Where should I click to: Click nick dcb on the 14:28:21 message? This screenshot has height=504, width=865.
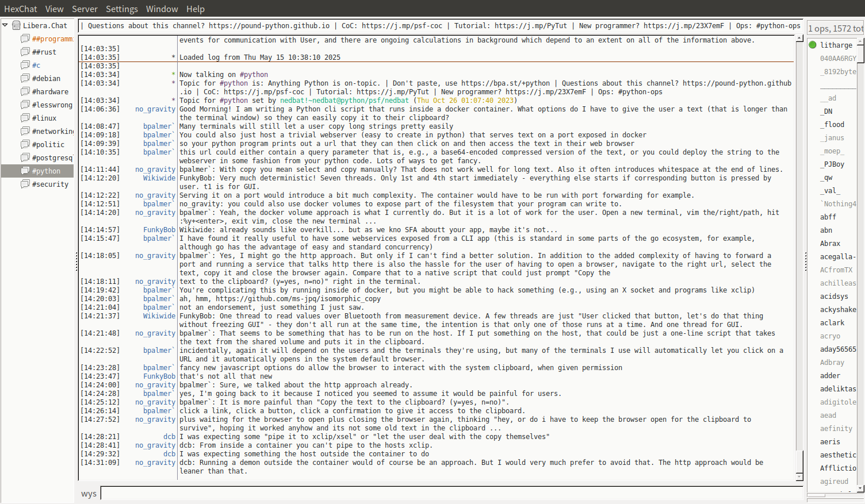pos(169,436)
